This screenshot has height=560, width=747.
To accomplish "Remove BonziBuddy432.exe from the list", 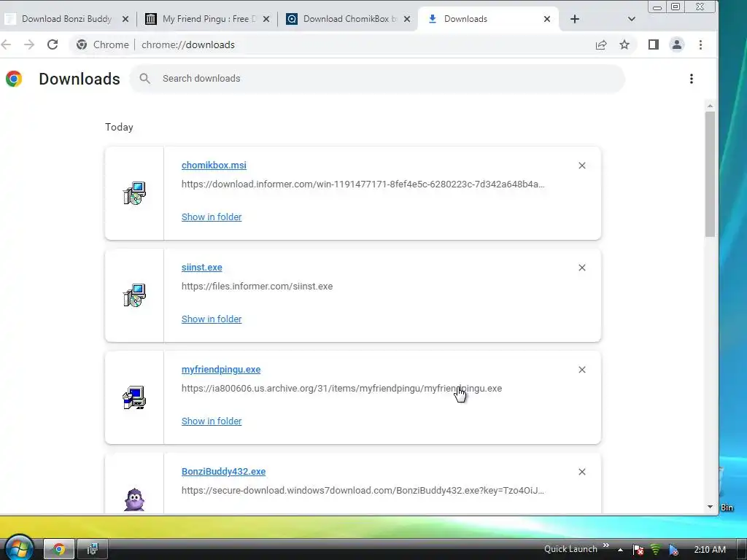I will [x=582, y=472].
